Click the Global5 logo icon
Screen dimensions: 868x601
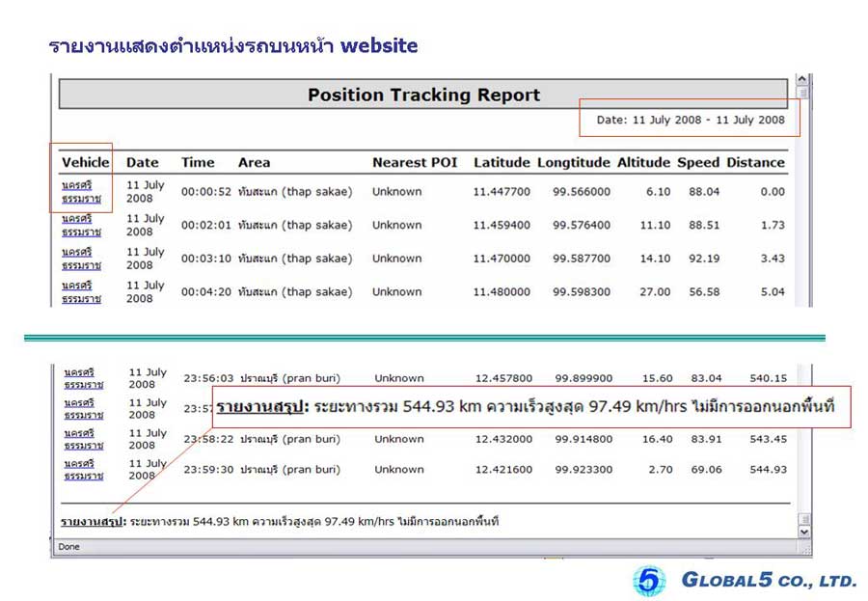[649, 580]
